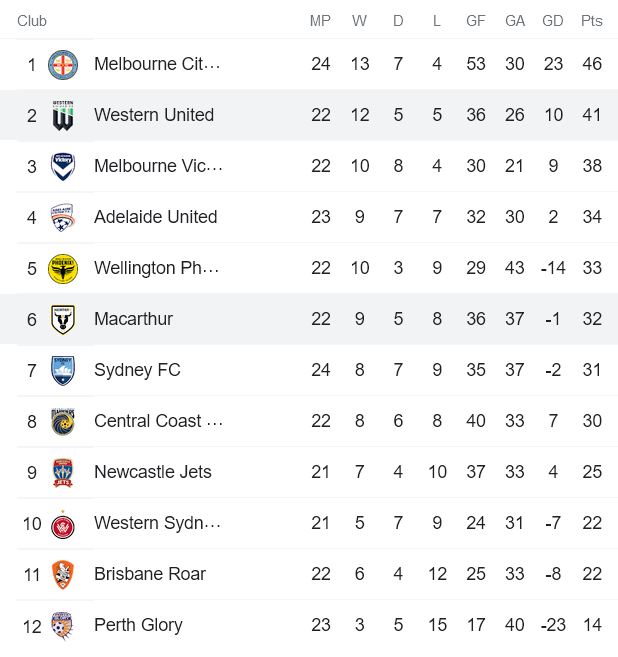Click the Wellington Phoenix club crest
Screen dimensions: 618x657
[x=64, y=268]
